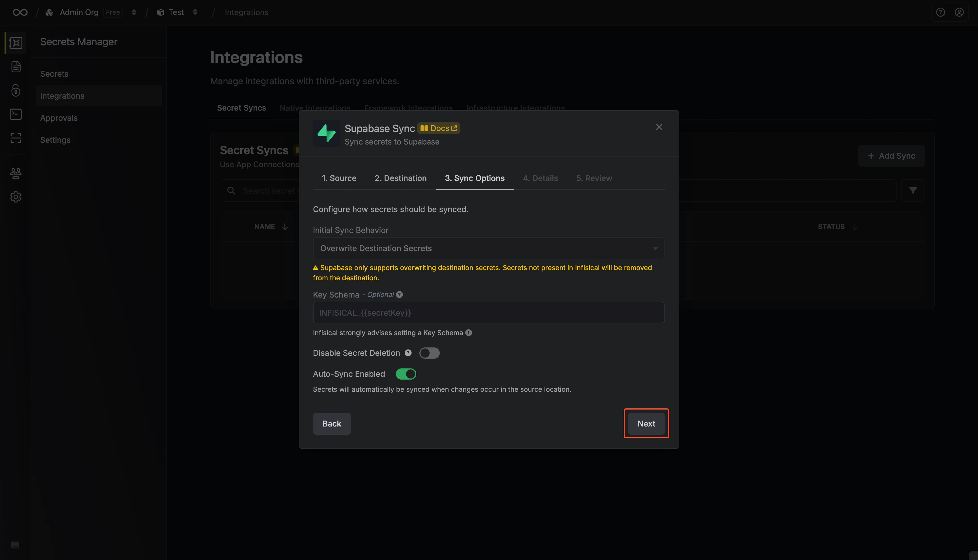Click the Admin Org organization icon
The height and width of the screenshot is (560, 978).
point(49,12)
